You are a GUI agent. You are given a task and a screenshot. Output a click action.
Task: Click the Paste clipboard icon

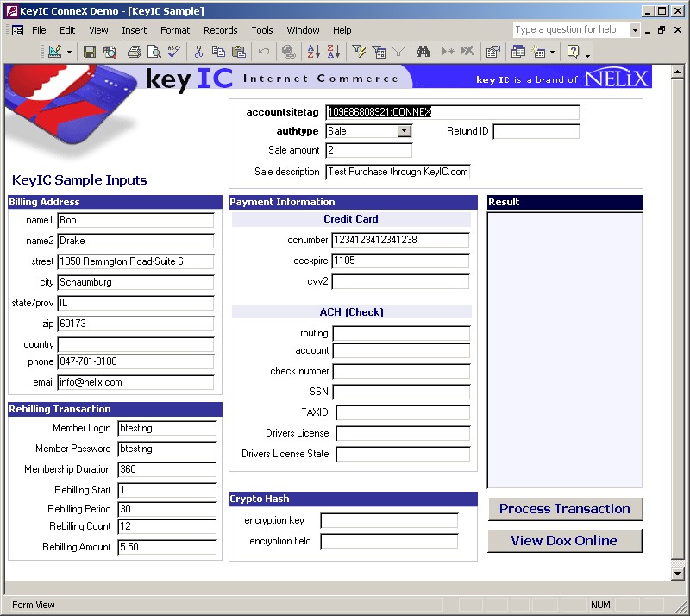239,52
